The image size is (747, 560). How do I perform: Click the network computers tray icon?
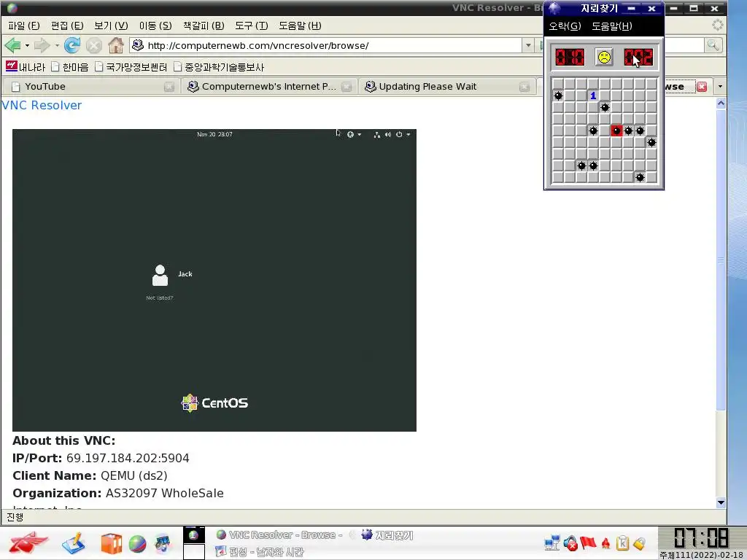tap(552, 542)
